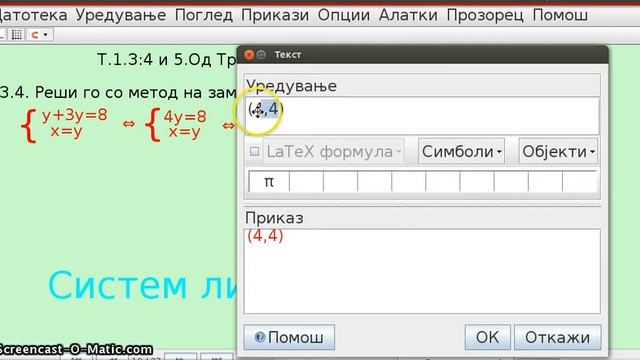640x360 pixels.
Task: Click the 'Т.1.3:4 и 5.Од Тр' heading
Action: (x=167, y=60)
